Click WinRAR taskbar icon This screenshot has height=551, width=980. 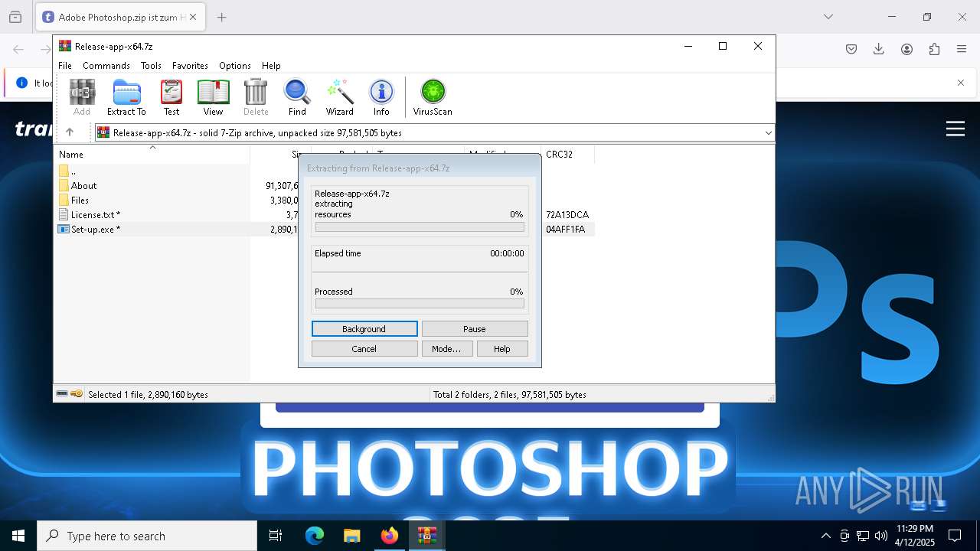coord(426,536)
